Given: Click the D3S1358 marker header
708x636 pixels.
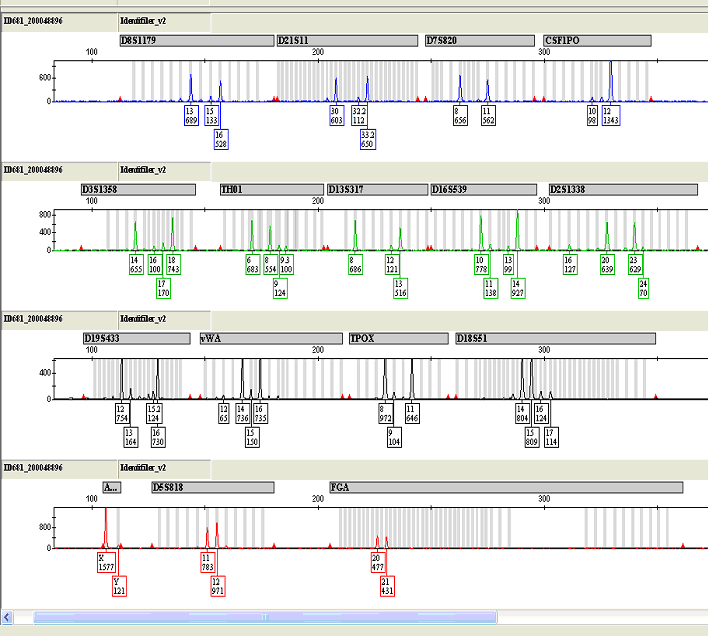Looking at the screenshot, I should point(138,189).
